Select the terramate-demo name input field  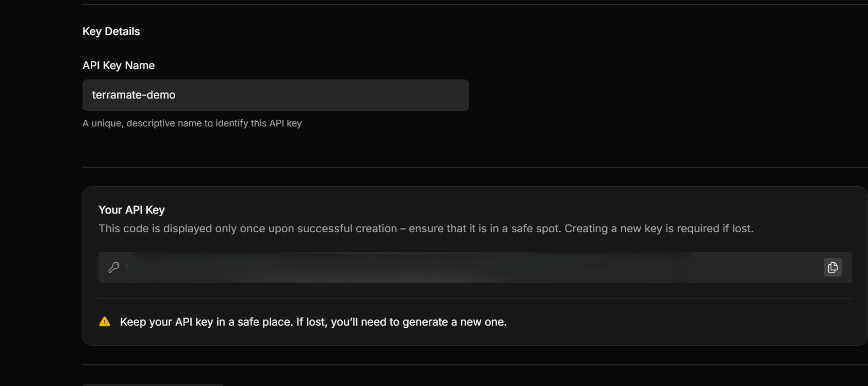click(x=275, y=95)
